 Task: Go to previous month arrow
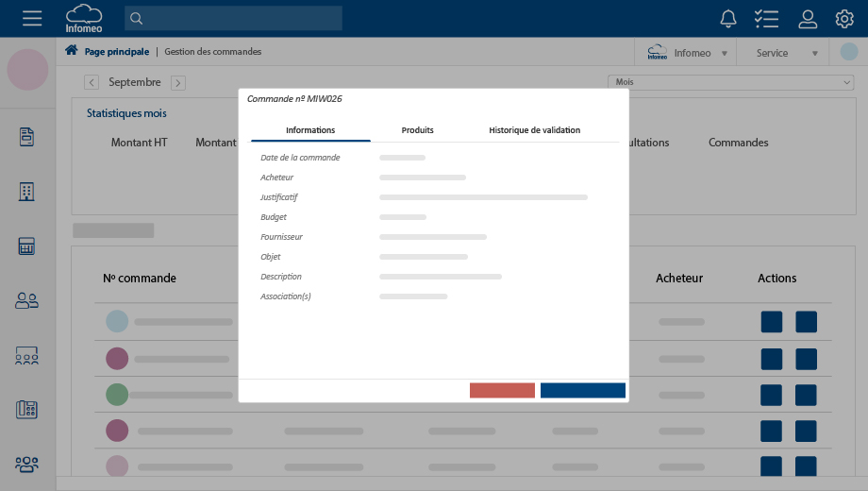(92, 82)
